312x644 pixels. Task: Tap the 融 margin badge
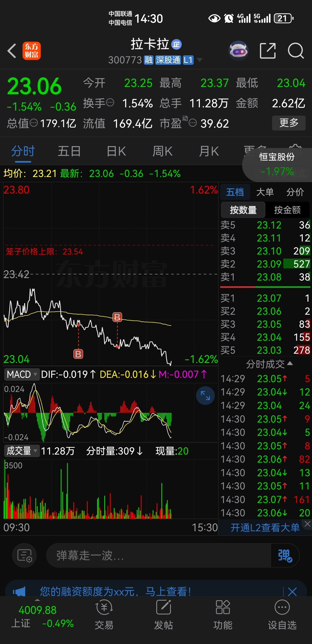(x=148, y=60)
